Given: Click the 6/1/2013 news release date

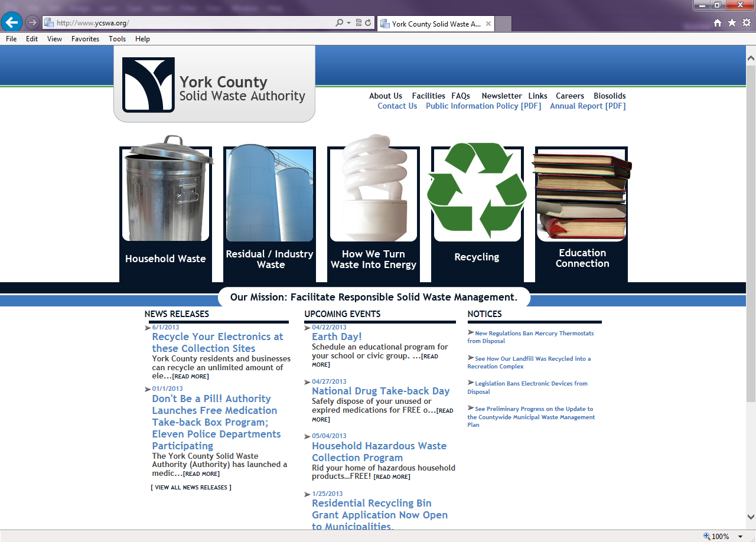Looking at the screenshot, I should pos(165,328).
